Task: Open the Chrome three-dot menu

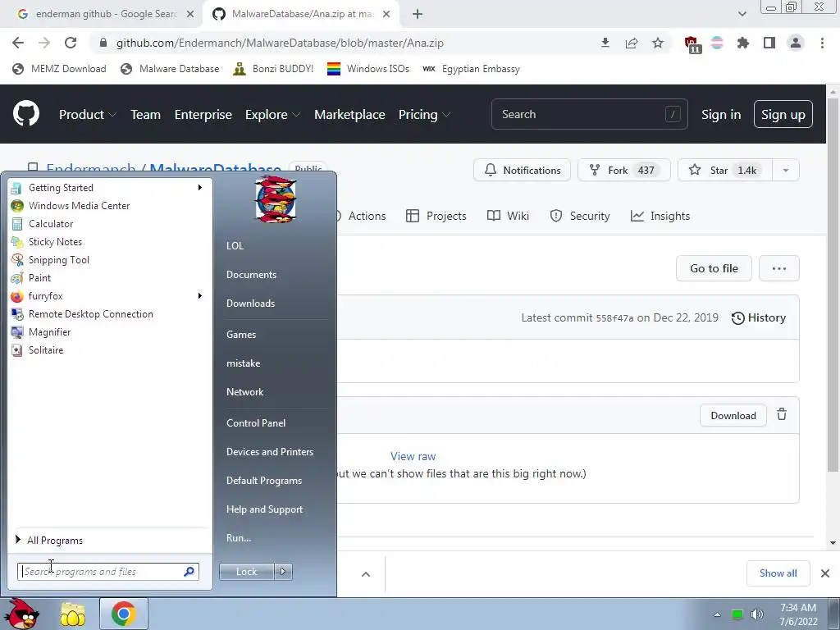Action: pyautogui.click(x=822, y=43)
